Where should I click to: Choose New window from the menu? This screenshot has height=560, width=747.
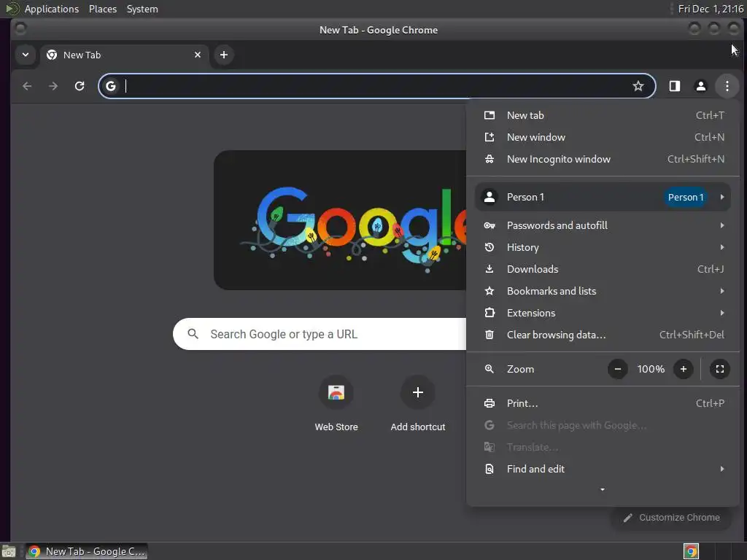(603, 137)
